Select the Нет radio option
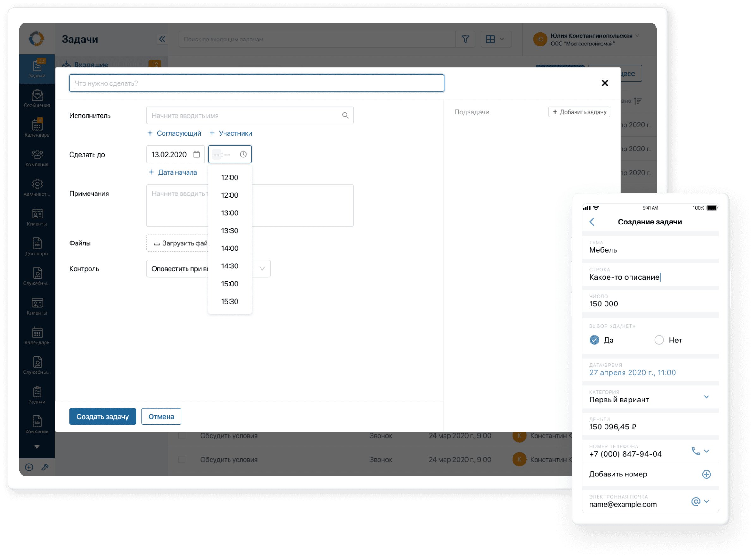The image size is (756, 559). coord(659,340)
